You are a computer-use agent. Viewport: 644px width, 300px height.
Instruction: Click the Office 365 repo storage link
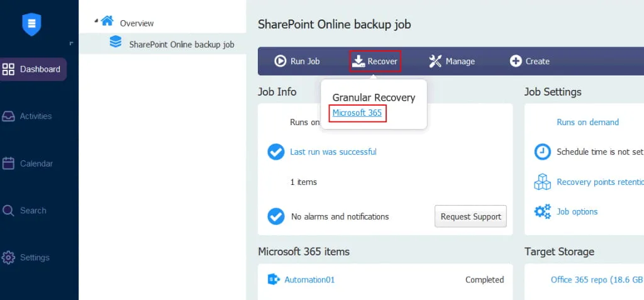(x=596, y=280)
